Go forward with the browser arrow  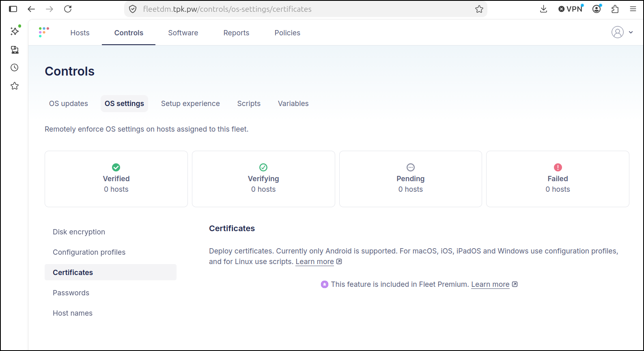click(50, 9)
